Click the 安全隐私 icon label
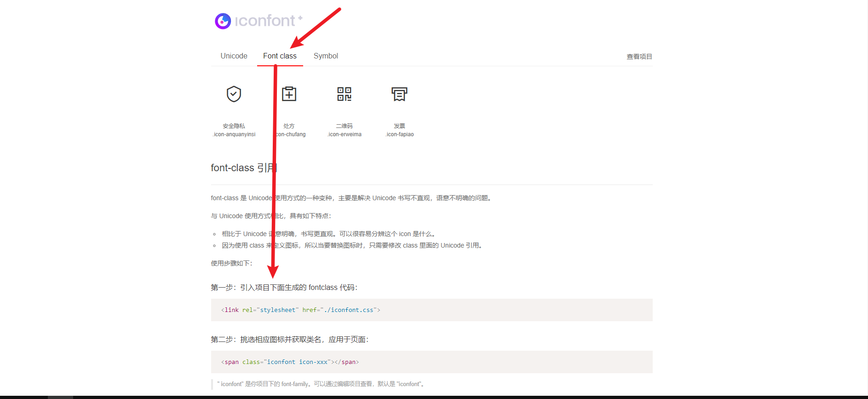 (234, 126)
